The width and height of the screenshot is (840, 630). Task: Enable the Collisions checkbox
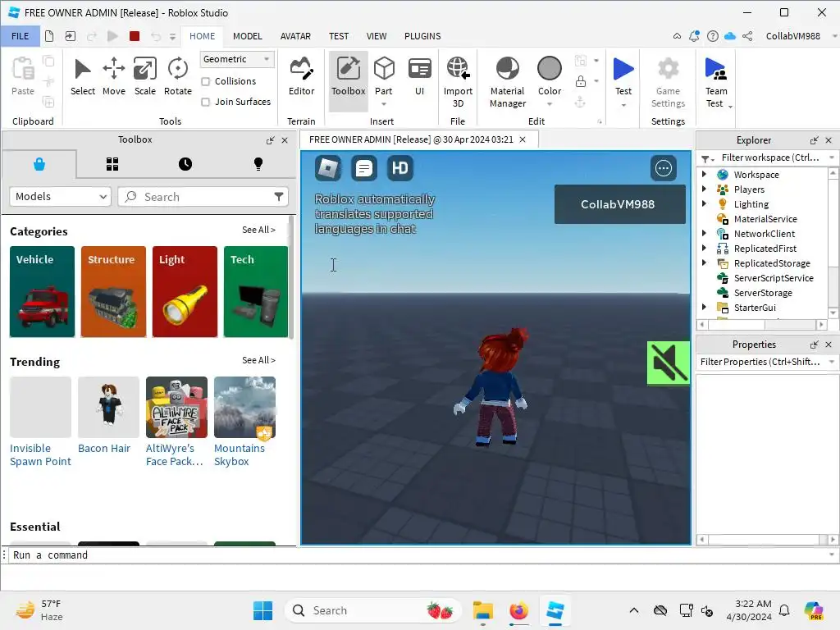click(206, 81)
